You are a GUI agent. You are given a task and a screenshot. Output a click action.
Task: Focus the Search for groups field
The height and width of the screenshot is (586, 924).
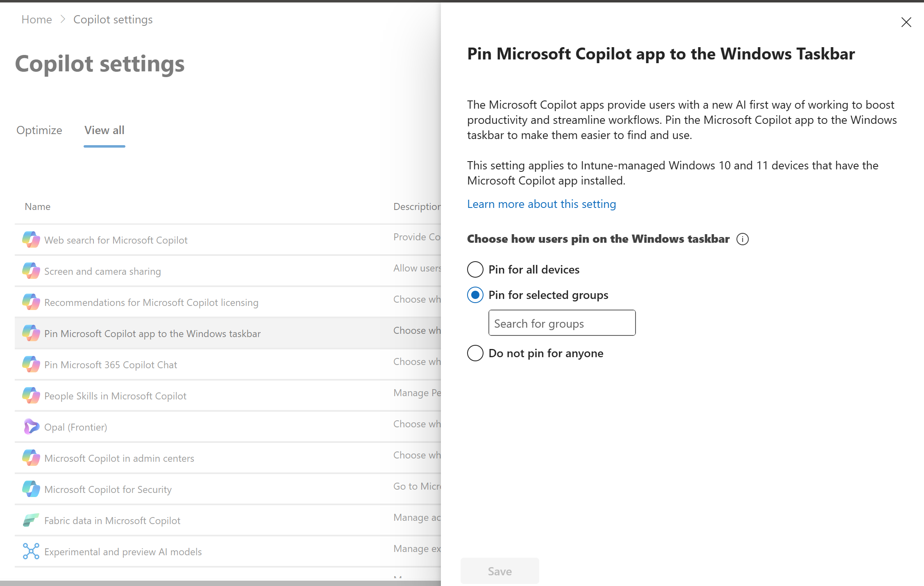pyautogui.click(x=562, y=323)
